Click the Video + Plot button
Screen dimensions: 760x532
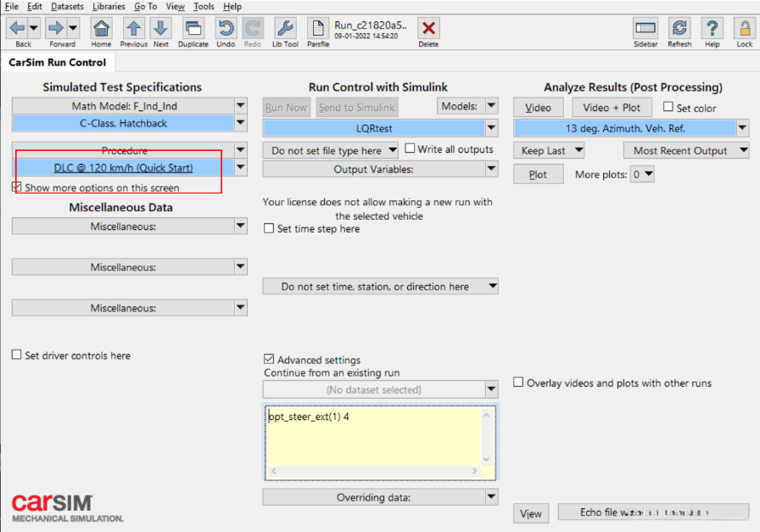[612, 107]
